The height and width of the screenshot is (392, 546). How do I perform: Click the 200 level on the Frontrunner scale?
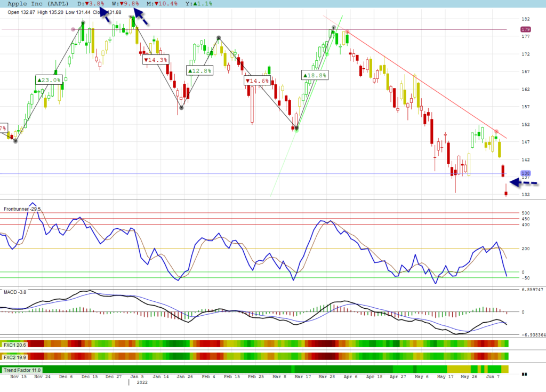click(525, 249)
